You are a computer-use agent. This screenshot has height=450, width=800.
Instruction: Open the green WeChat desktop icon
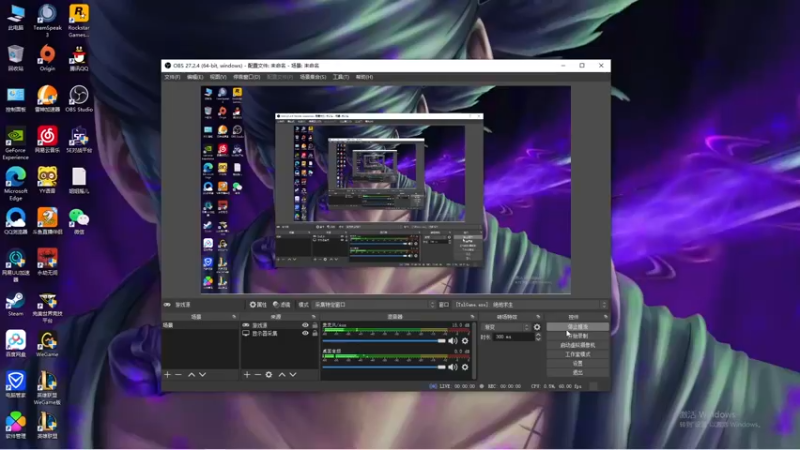click(x=79, y=221)
